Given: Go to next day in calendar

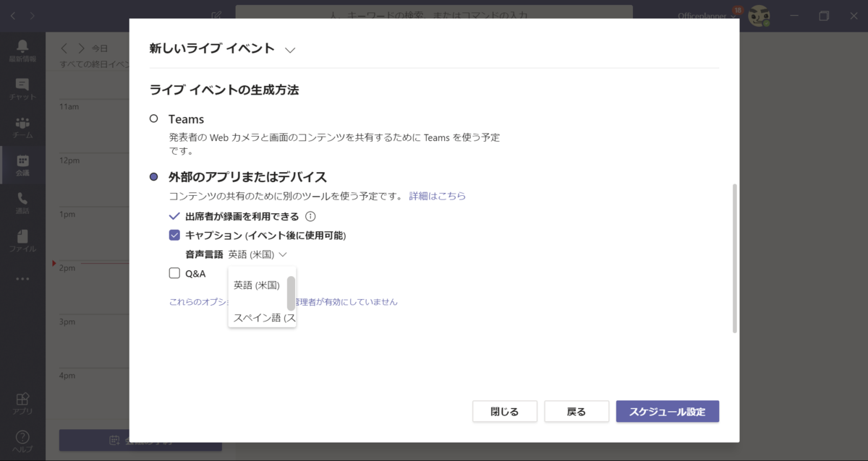Looking at the screenshot, I should pos(81,48).
